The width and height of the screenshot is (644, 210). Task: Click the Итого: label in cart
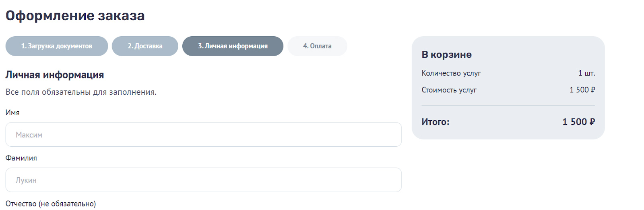click(x=435, y=122)
